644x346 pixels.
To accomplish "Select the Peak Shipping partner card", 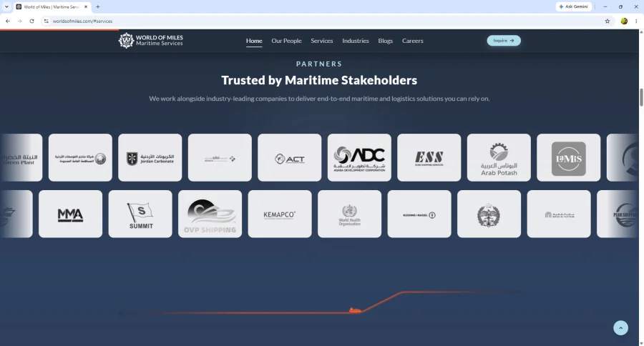I will 618,214.
